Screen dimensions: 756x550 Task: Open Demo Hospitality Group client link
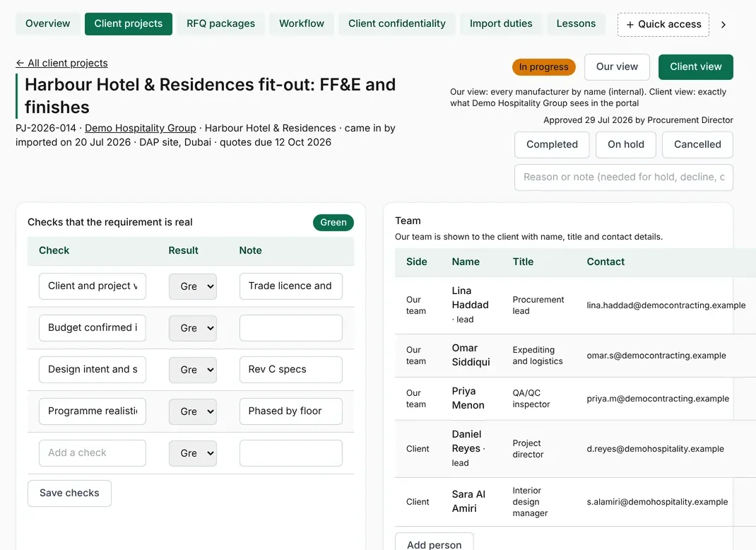(141, 129)
